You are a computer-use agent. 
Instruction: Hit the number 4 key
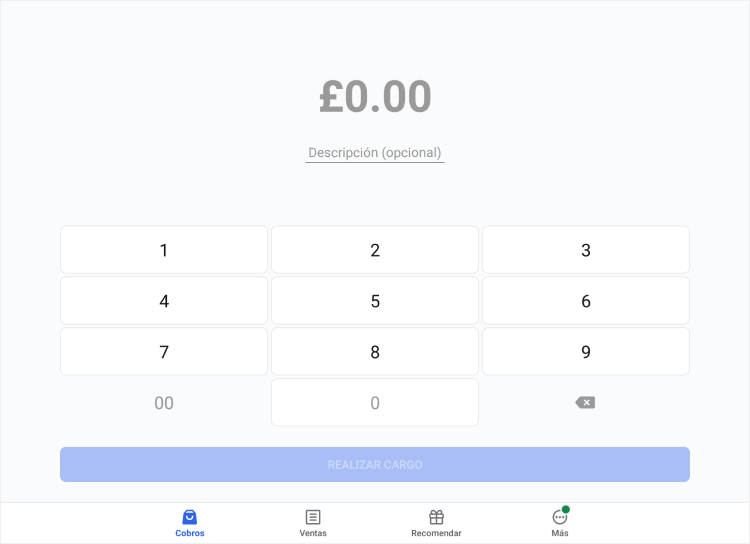164,301
